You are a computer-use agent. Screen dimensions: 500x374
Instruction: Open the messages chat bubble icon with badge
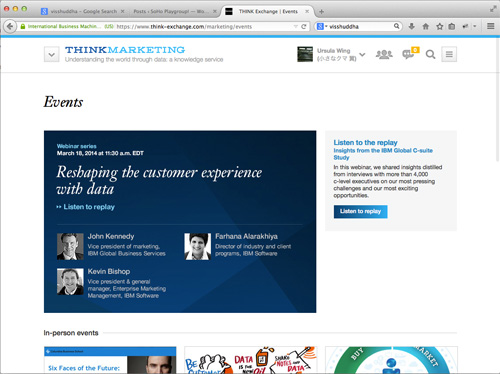point(409,54)
